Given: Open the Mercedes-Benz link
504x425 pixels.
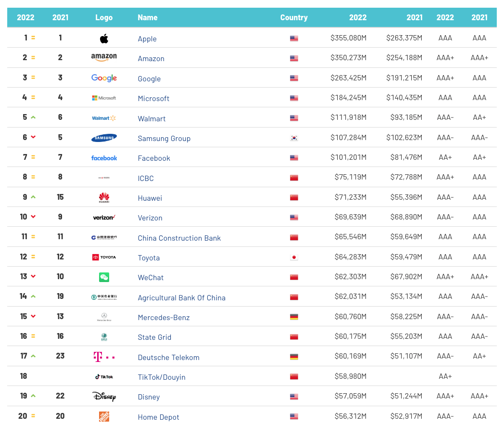Looking at the screenshot, I should [x=164, y=318].
